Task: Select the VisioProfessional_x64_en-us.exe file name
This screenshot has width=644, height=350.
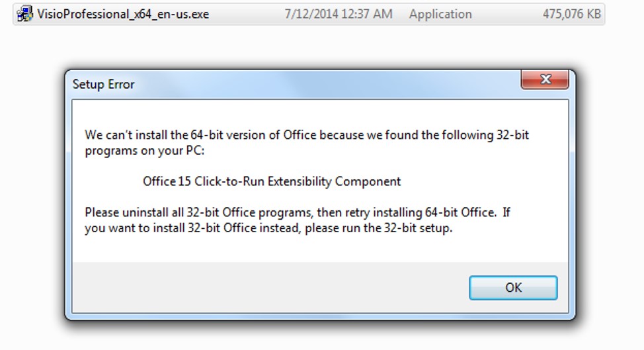Action: pos(123,15)
